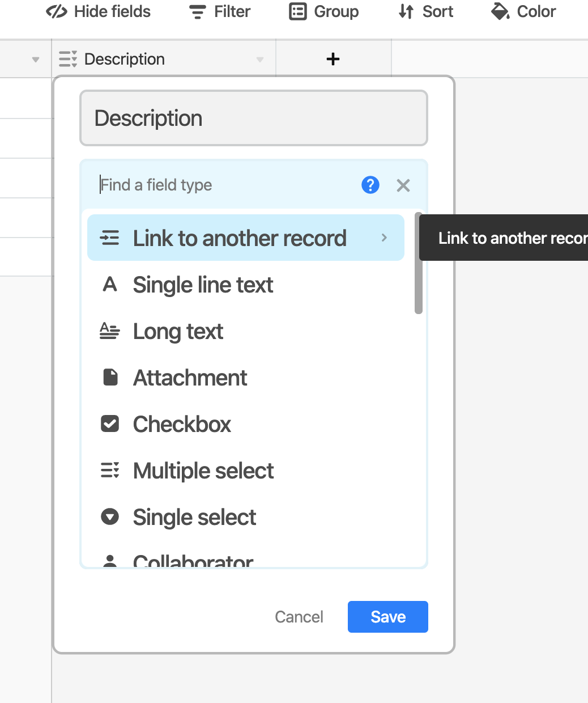
Task: Click the Save button
Action: point(387,617)
